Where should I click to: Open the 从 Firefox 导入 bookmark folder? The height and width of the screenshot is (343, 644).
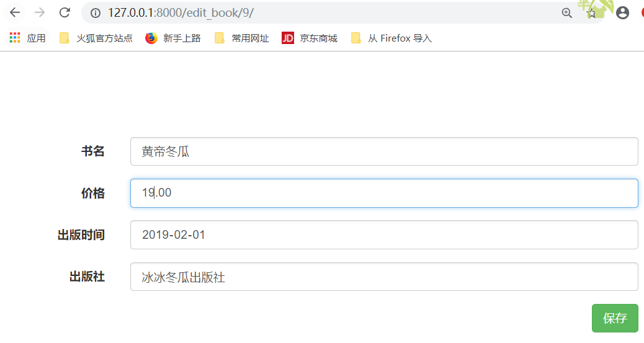point(391,38)
